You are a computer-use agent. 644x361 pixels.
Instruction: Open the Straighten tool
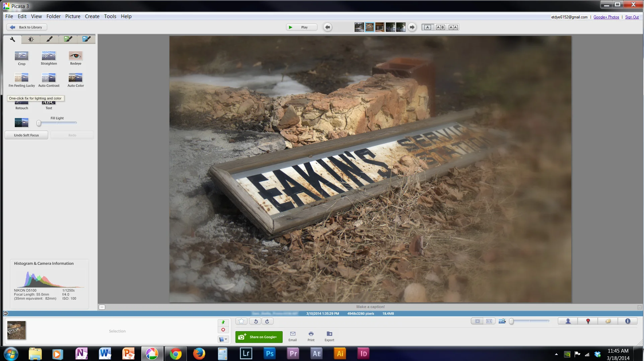(49, 58)
